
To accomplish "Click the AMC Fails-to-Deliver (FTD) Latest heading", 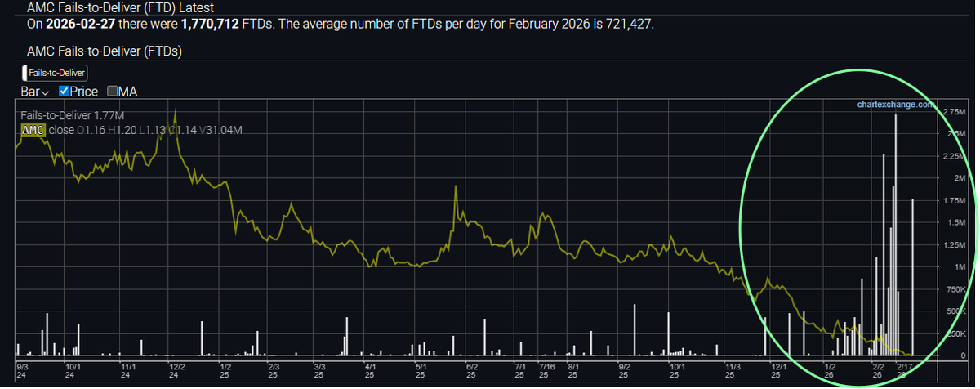I will pos(121,7).
